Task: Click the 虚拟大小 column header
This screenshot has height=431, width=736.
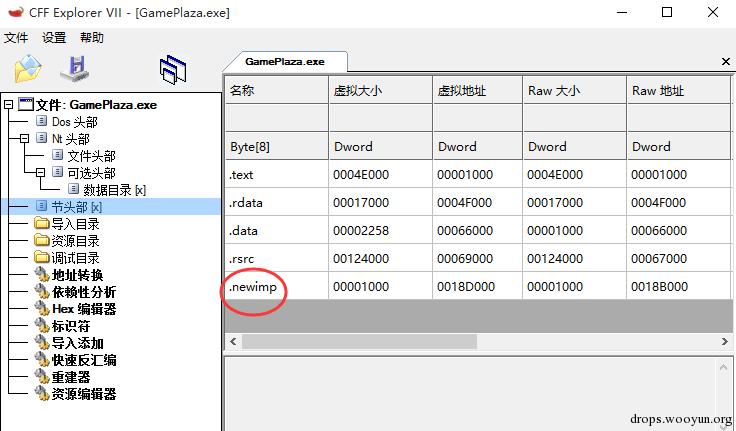Action: click(380, 90)
